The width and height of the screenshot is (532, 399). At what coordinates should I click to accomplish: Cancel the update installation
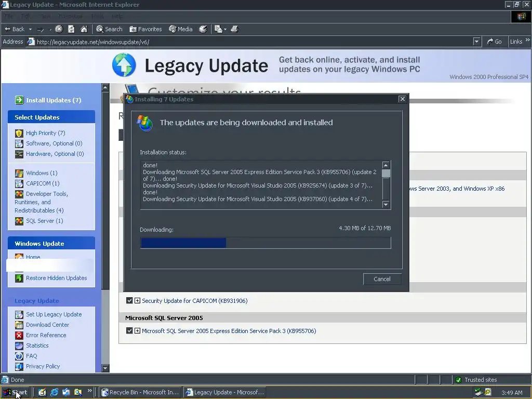click(382, 279)
